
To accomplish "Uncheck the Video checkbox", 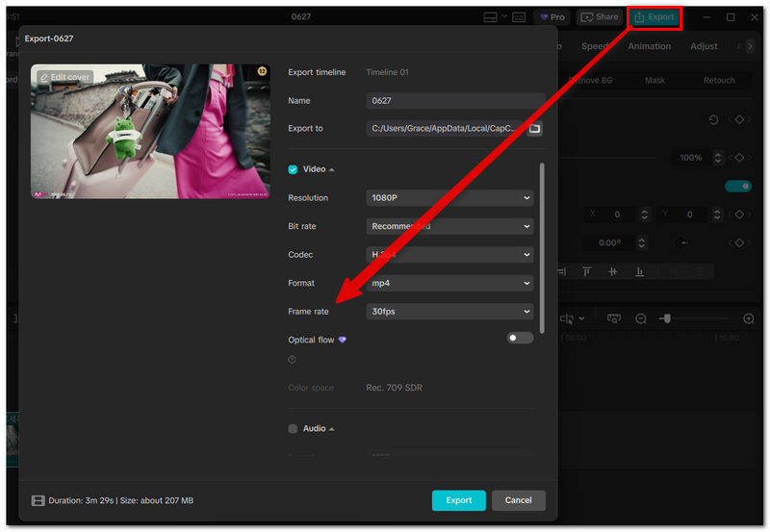I will (293, 170).
